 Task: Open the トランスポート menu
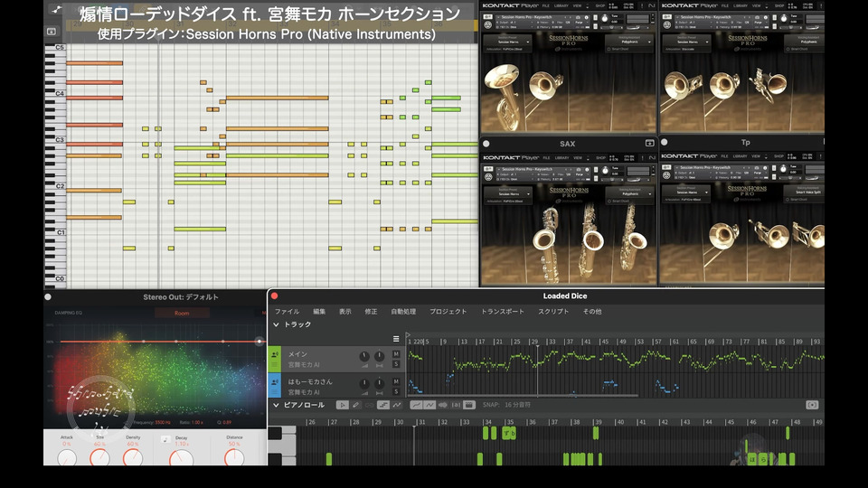[x=502, y=311]
